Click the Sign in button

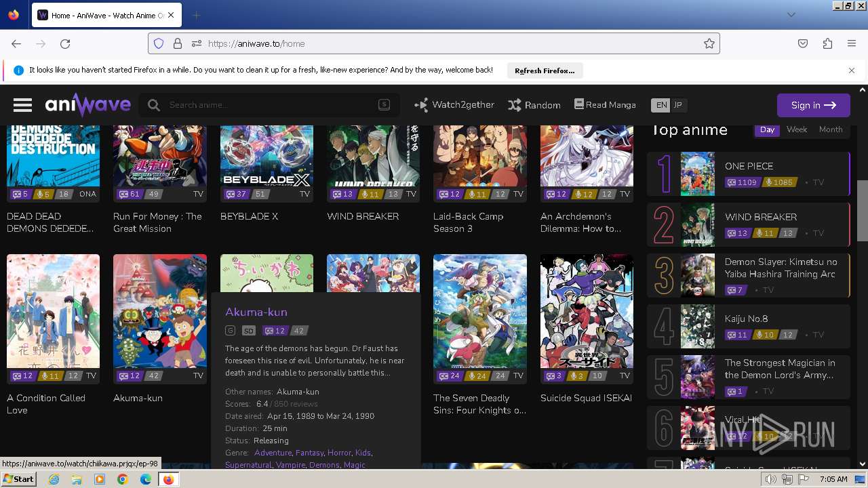813,105
